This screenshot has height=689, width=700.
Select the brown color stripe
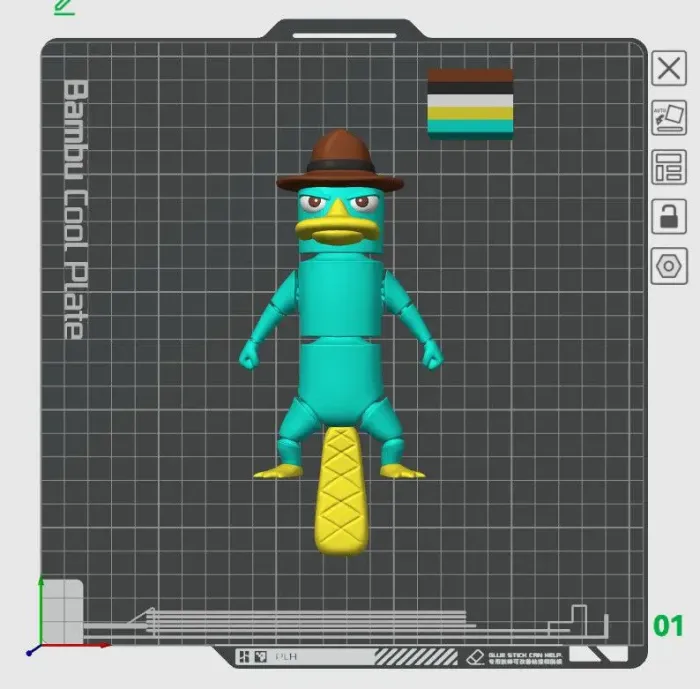coord(471,75)
